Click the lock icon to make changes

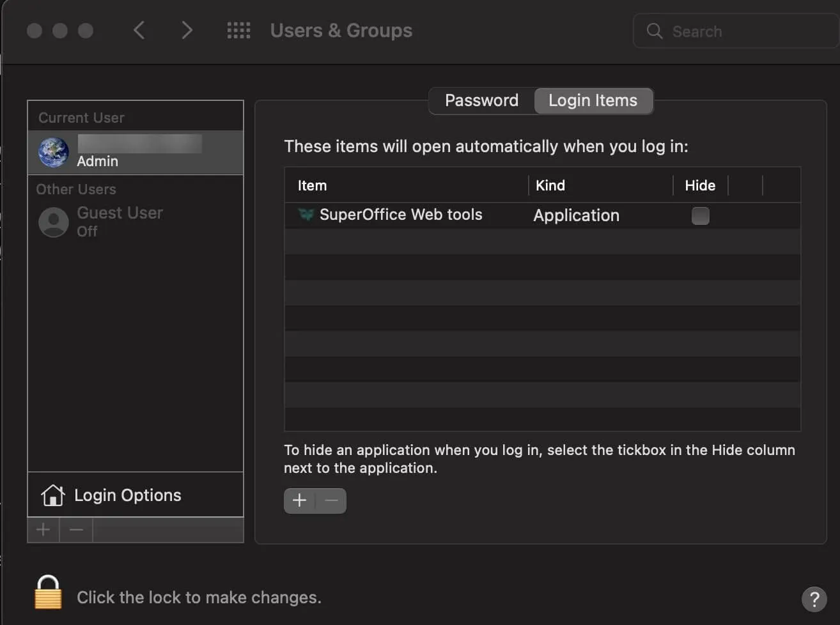point(48,592)
